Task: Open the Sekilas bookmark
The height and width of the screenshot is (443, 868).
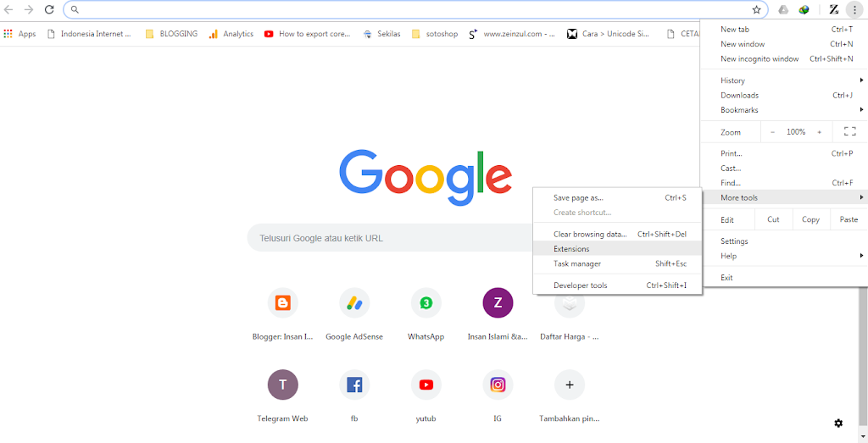Action: click(x=382, y=34)
